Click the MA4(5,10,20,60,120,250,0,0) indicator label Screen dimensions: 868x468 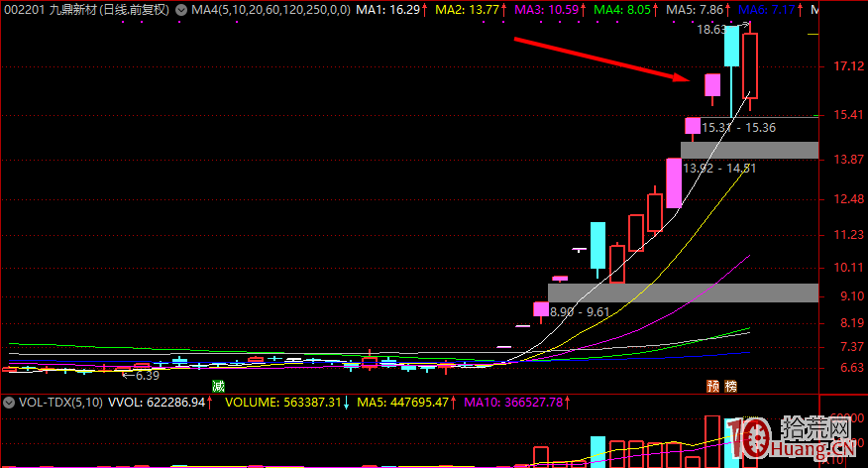271,9
